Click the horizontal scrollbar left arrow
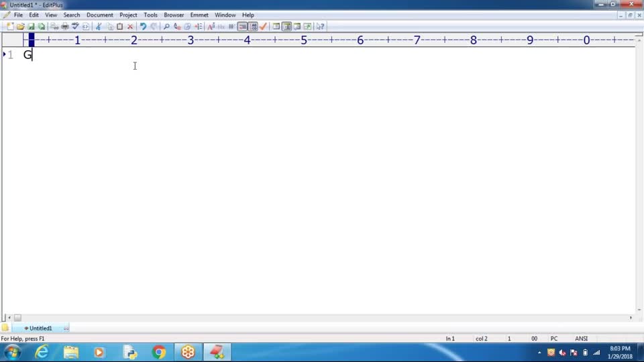 tap(9, 318)
